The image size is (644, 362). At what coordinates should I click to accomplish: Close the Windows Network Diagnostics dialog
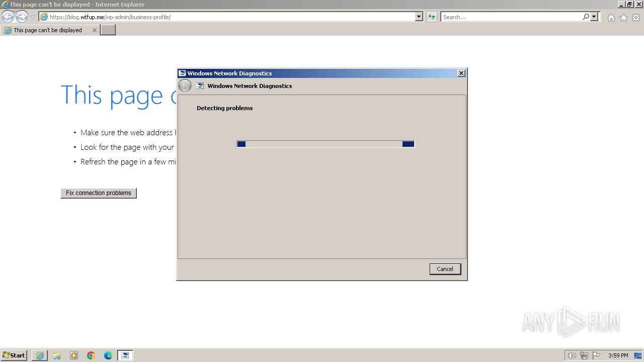pos(461,73)
